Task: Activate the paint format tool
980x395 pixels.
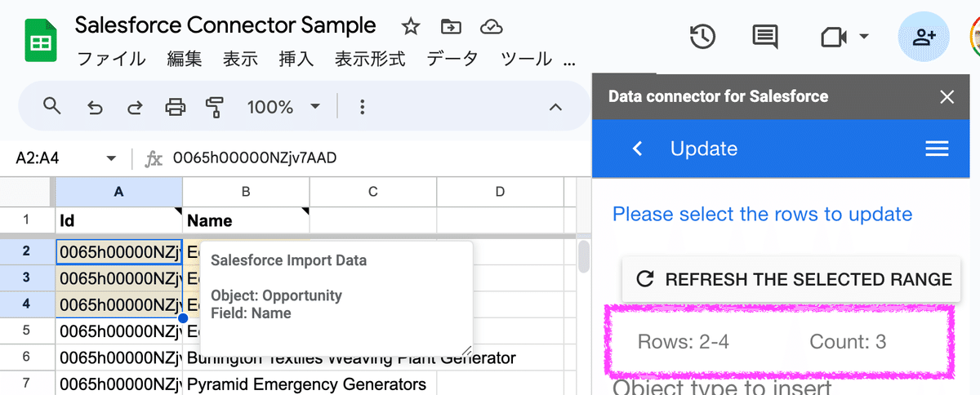Action: tap(215, 107)
